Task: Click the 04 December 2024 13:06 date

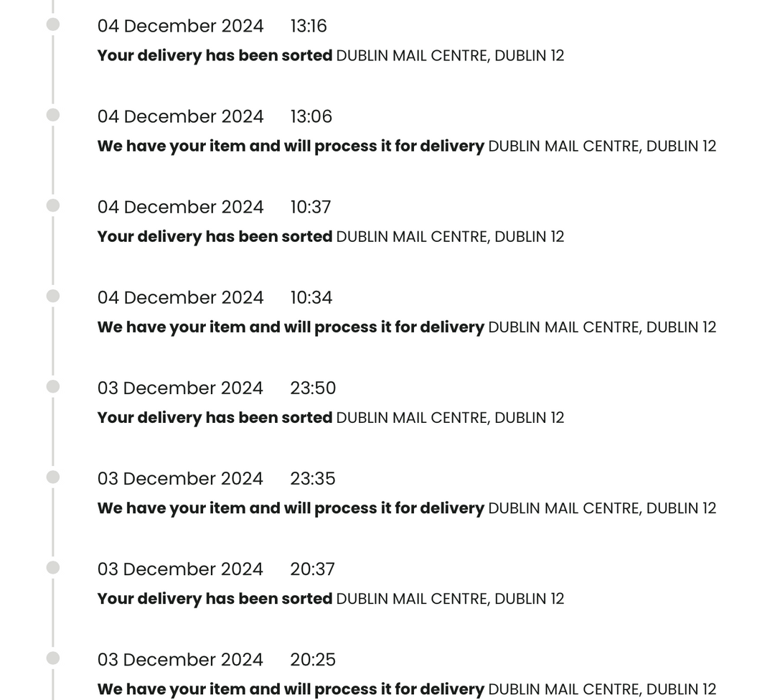Action: [180, 116]
